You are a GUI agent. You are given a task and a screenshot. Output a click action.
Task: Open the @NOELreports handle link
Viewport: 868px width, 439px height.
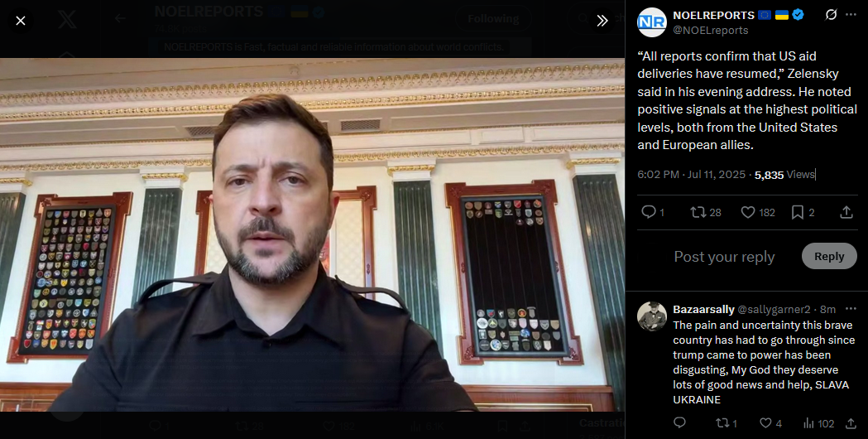tap(710, 31)
